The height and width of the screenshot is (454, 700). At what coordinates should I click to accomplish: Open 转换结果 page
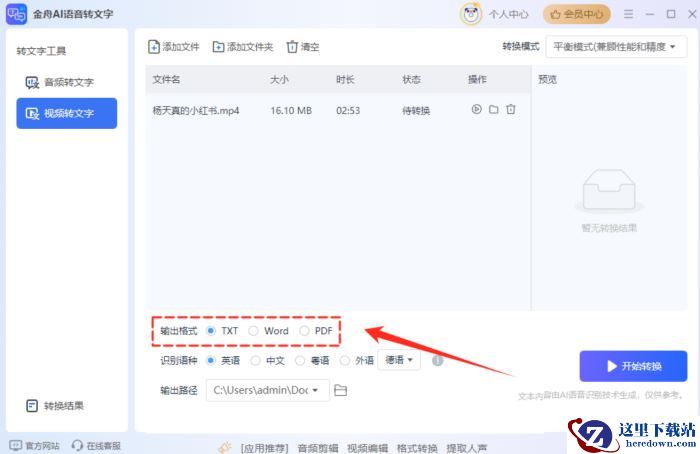click(x=55, y=406)
